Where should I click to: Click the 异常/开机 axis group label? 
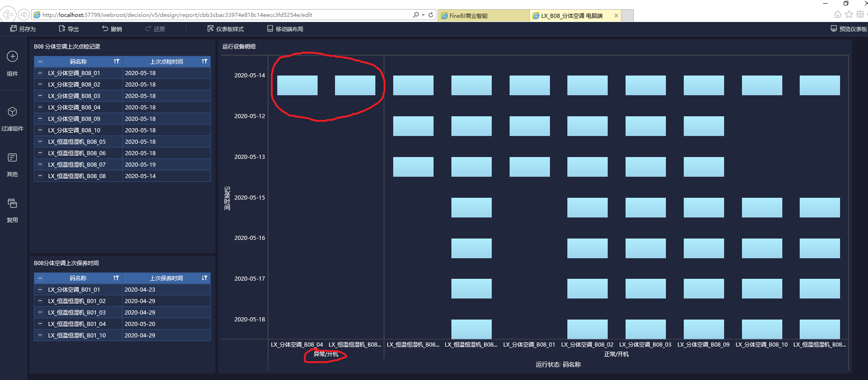pyautogui.click(x=326, y=354)
